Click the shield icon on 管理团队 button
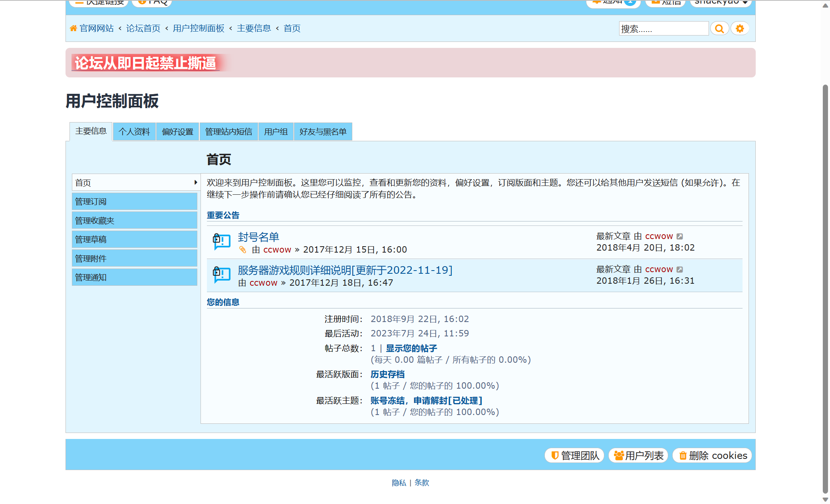This screenshot has height=504, width=830. pos(554,455)
